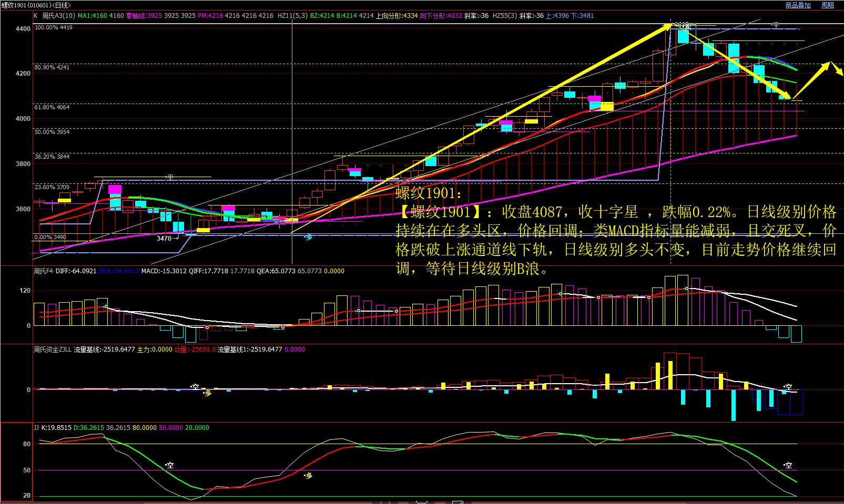
Task: Click the 0.00% 3490 Fibonacci level label
Action: [x=50, y=238]
